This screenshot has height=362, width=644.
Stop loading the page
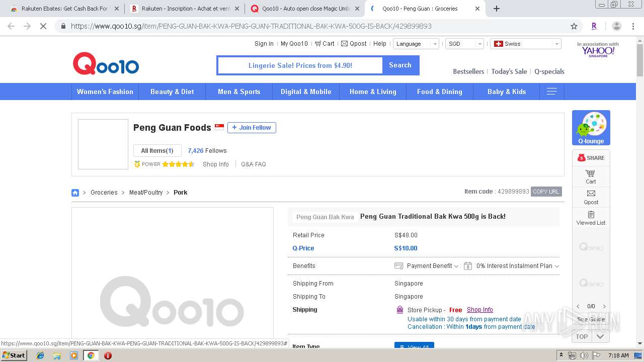(x=43, y=26)
